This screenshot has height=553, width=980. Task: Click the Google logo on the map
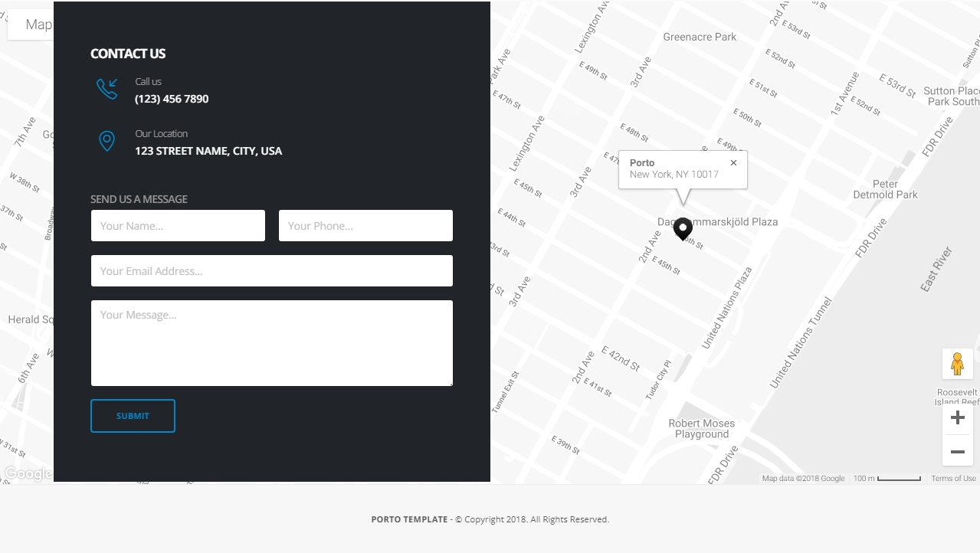tap(28, 474)
